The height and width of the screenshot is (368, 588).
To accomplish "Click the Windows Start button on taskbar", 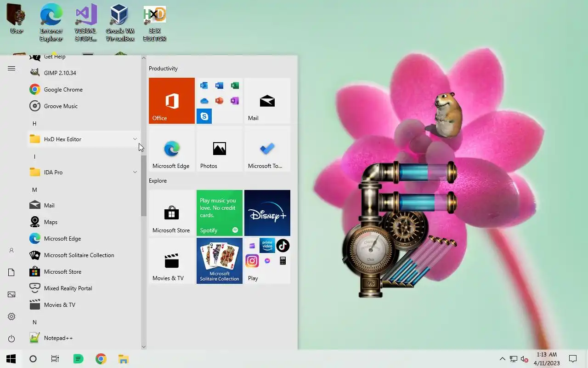I will (11, 359).
